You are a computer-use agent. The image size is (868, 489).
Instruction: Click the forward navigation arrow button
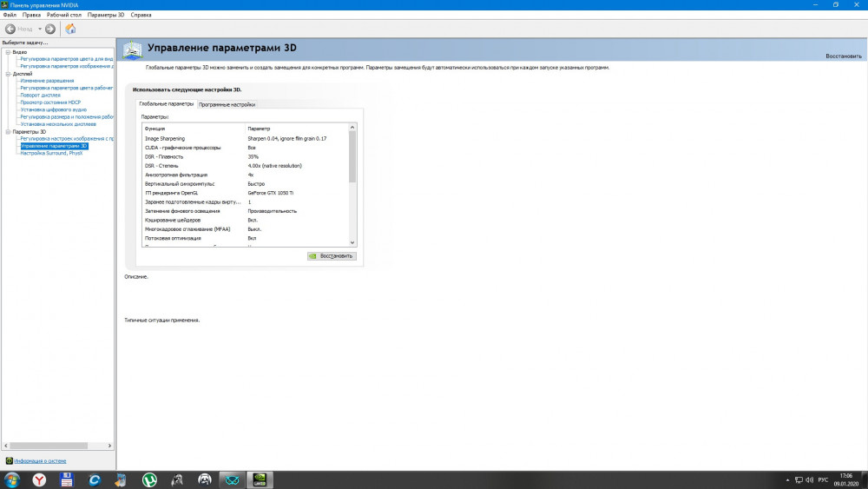click(49, 29)
